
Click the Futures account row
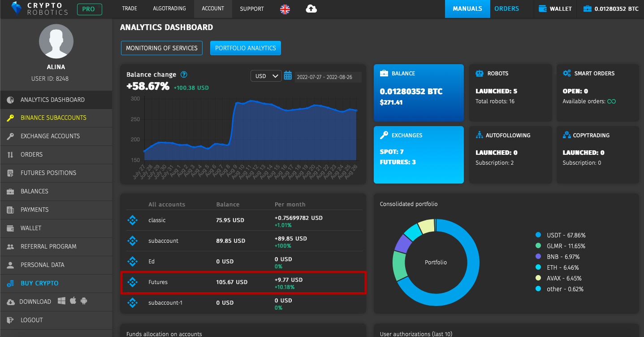click(x=244, y=282)
